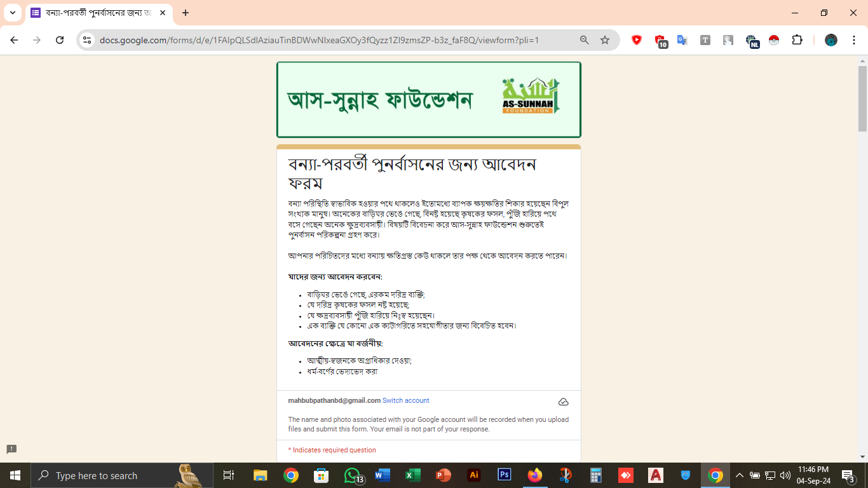Open the red AnyDesk taskbar icon
868x488 pixels.
tap(626, 475)
